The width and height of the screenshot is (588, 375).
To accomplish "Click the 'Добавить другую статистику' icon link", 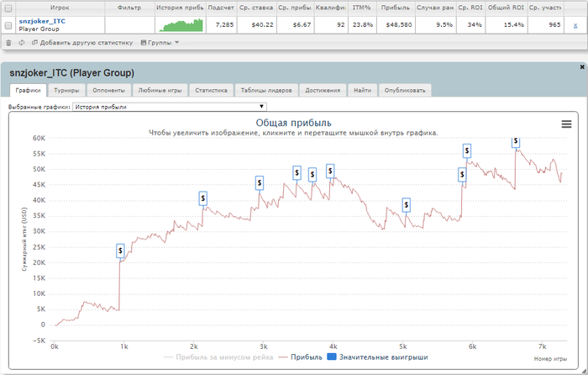I will pos(82,43).
